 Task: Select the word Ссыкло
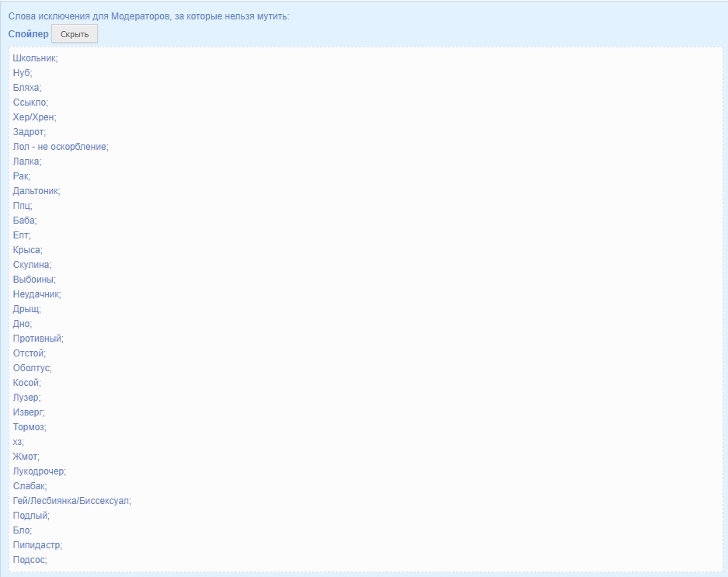[30, 103]
